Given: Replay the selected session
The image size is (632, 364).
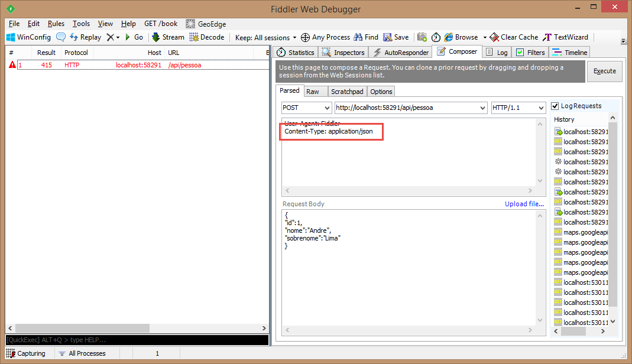Looking at the screenshot, I should 86,37.
